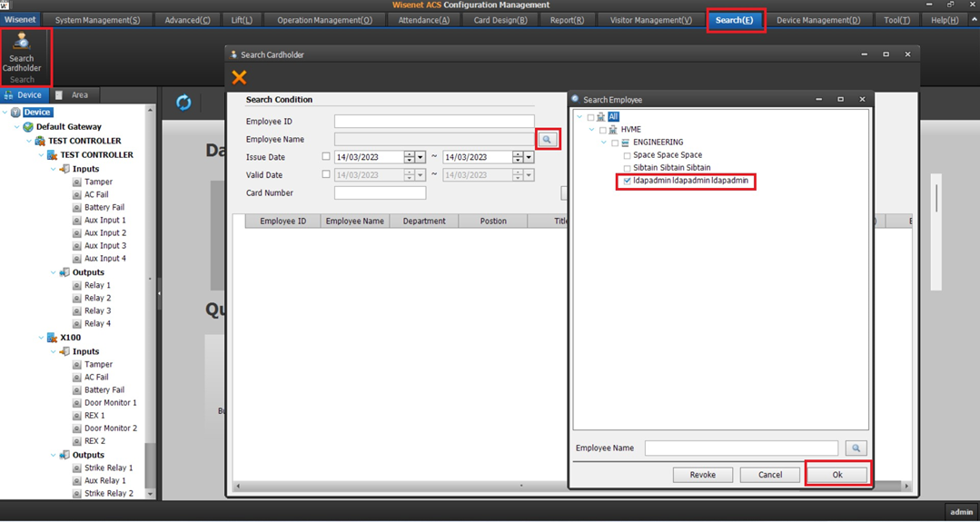Screen dimensions: 980x522
Task: Collapse Inputs under TEST CONTROLLER
Action: 54,169
